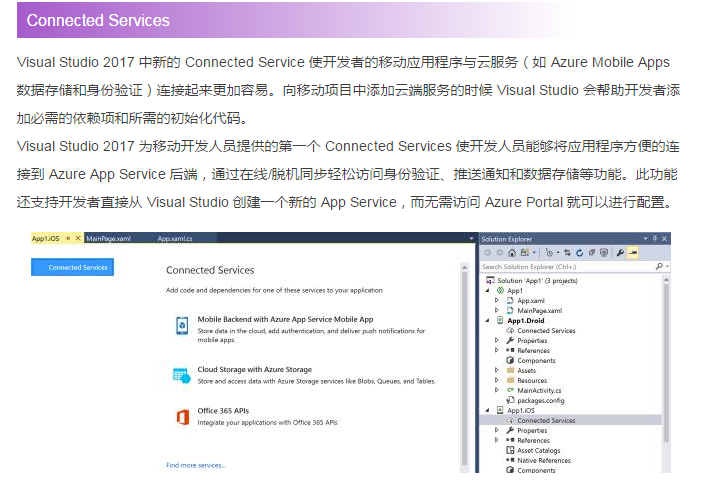Open the view switcher dropdown arrow
The width and height of the screenshot is (713, 502).
coord(534,253)
